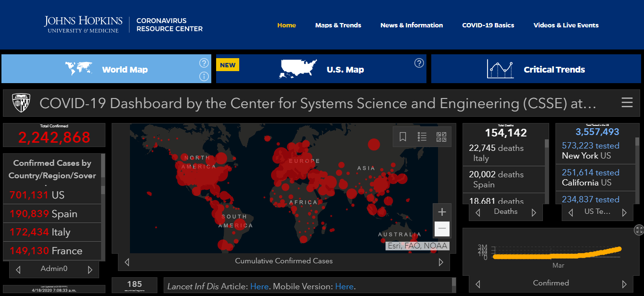Zoom out on the world map
This screenshot has height=296, width=644.
pyautogui.click(x=442, y=229)
